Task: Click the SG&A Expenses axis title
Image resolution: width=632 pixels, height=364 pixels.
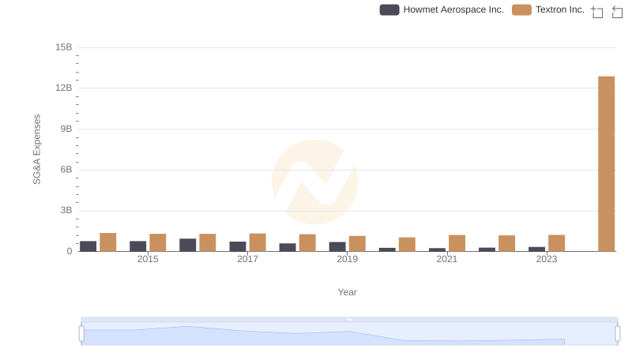Action: point(36,149)
